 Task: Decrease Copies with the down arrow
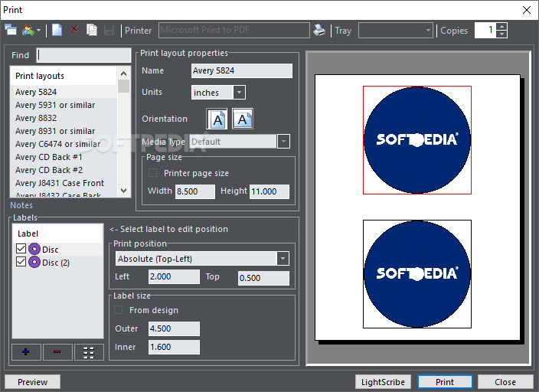coord(502,34)
